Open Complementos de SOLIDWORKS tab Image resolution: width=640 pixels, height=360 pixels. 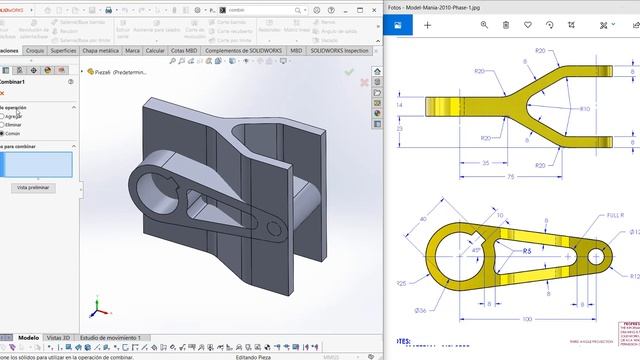[243, 51]
